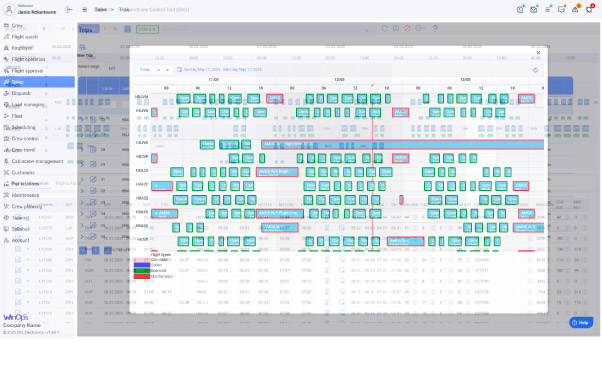Viewport: 602px width, 375px height.
Task: Collapse sidebar using the blue arrow icon
Action: (x=69, y=10)
